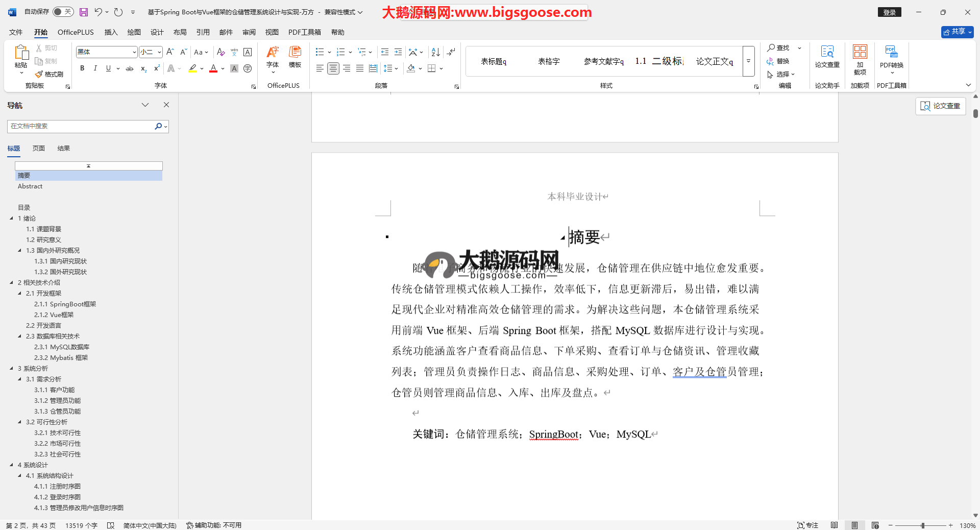The height and width of the screenshot is (530, 980).
Task: Click the sort icon in paragraph group
Action: [x=435, y=52]
